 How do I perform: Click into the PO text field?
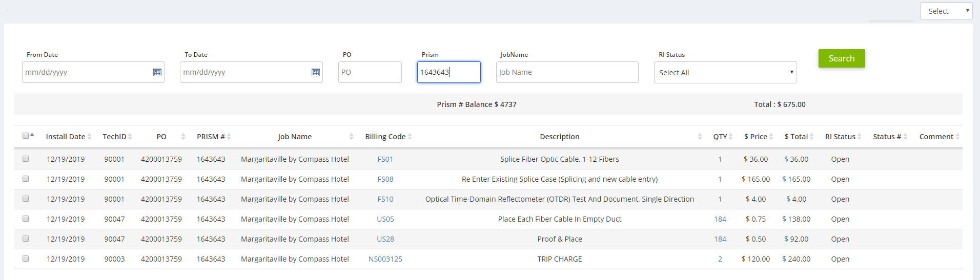click(x=370, y=73)
